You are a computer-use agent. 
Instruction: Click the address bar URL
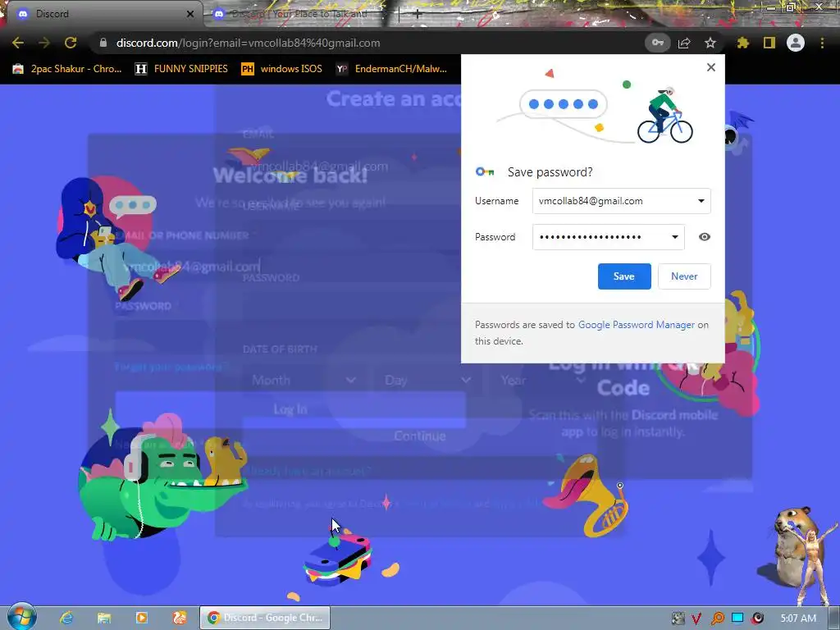248,43
